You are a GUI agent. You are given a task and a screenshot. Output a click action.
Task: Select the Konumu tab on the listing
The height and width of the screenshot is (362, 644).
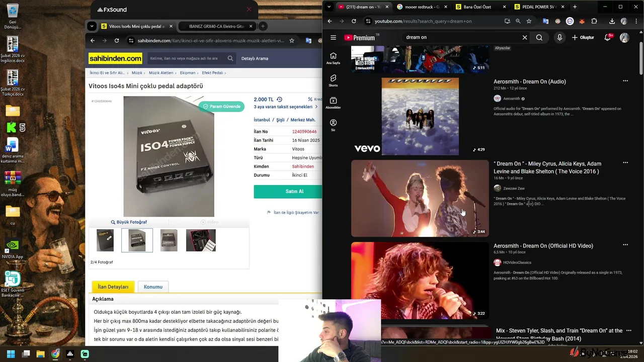(153, 287)
